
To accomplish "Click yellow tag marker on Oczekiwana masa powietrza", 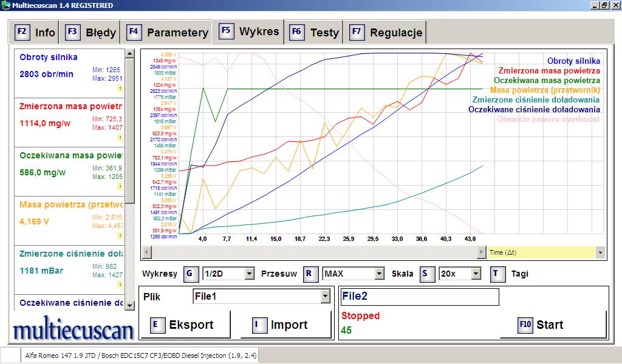I will click(x=120, y=187).
